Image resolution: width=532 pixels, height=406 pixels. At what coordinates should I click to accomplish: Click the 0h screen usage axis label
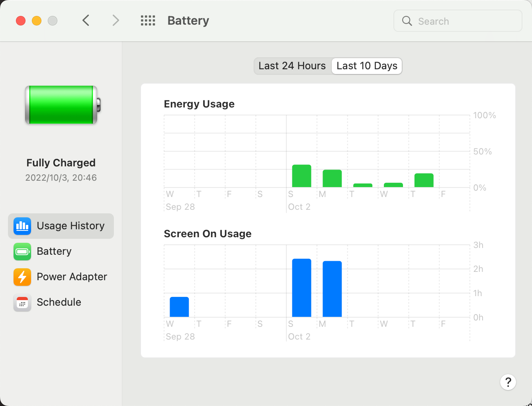478,318
